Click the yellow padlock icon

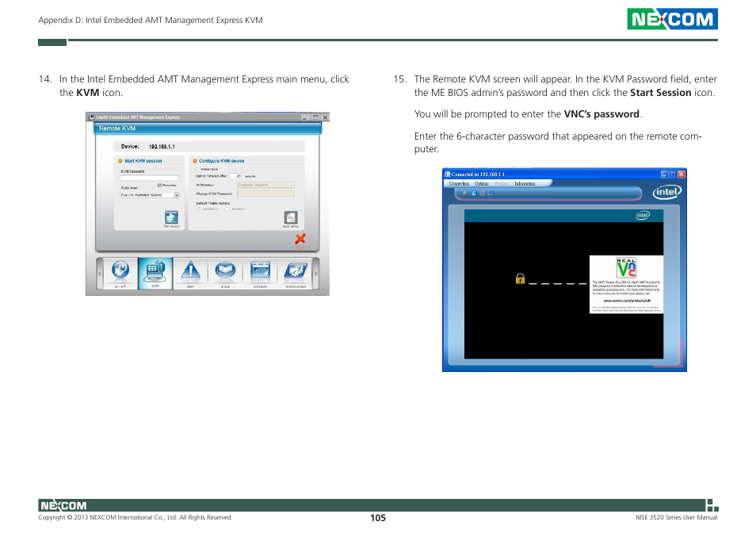coord(520,279)
